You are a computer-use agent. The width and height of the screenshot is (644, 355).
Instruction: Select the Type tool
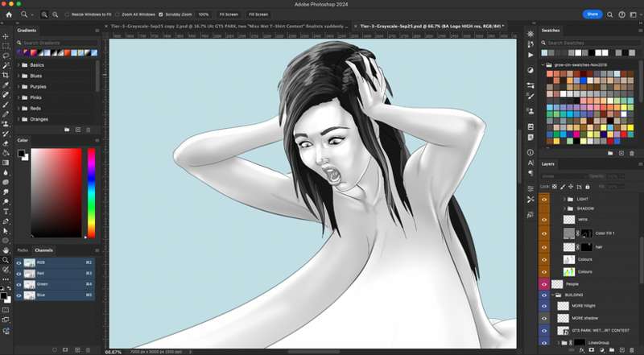pos(6,212)
